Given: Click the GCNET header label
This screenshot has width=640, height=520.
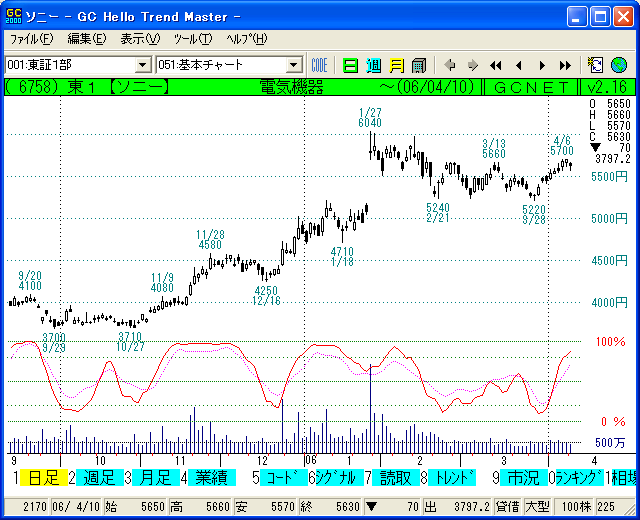Looking at the screenshot, I should pyautogui.click(x=531, y=87).
